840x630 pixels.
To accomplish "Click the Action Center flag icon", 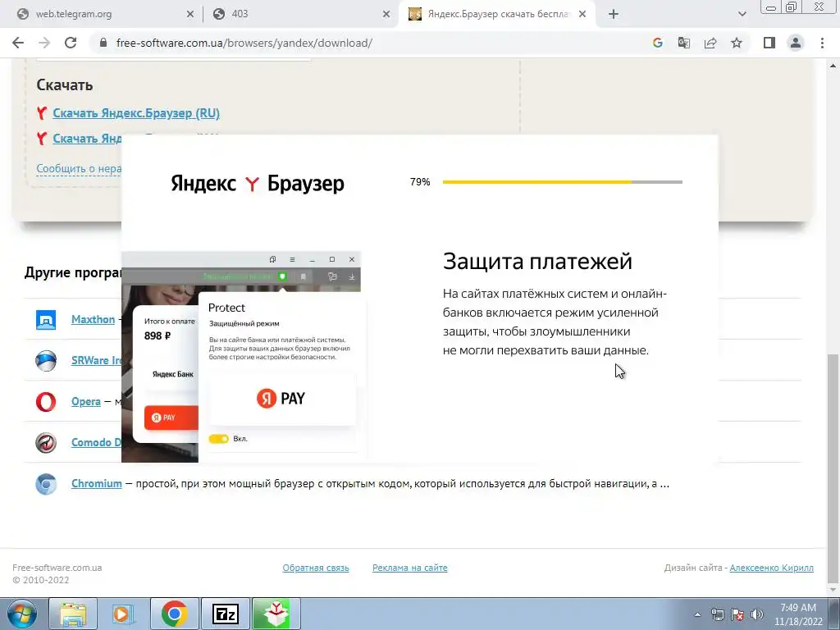I will (x=737, y=614).
